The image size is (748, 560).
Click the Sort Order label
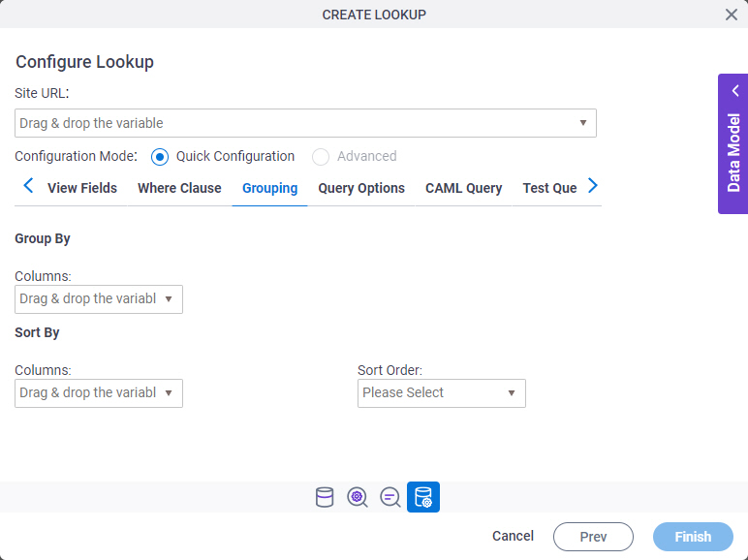(390, 370)
